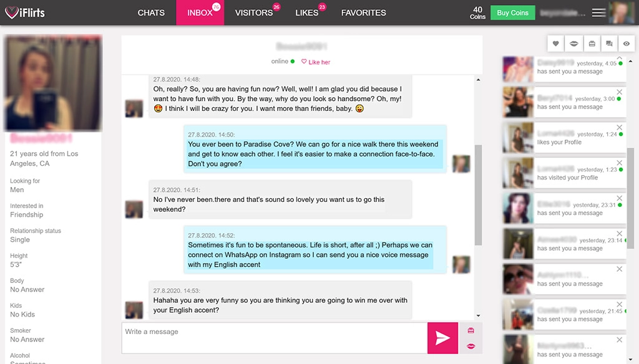Send a gift from the message box
The height and width of the screenshot is (364, 639).
click(x=471, y=330)
